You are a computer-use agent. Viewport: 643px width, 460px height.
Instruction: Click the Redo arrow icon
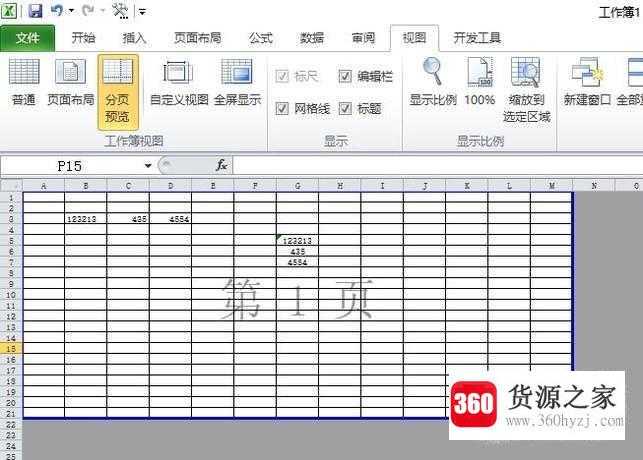(87, 11)
